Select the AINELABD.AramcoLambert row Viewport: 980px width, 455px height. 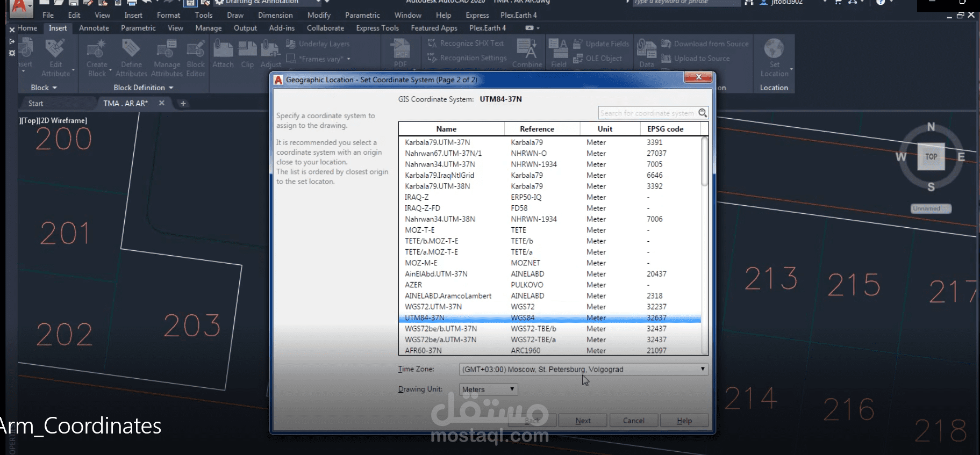pyautogui.click(x=550, y=295)
